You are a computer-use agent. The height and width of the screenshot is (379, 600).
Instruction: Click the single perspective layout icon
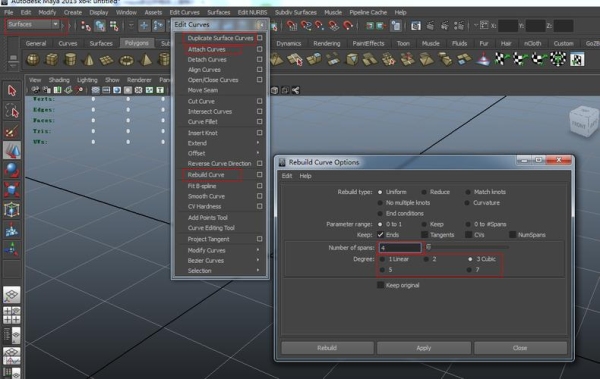11,295
